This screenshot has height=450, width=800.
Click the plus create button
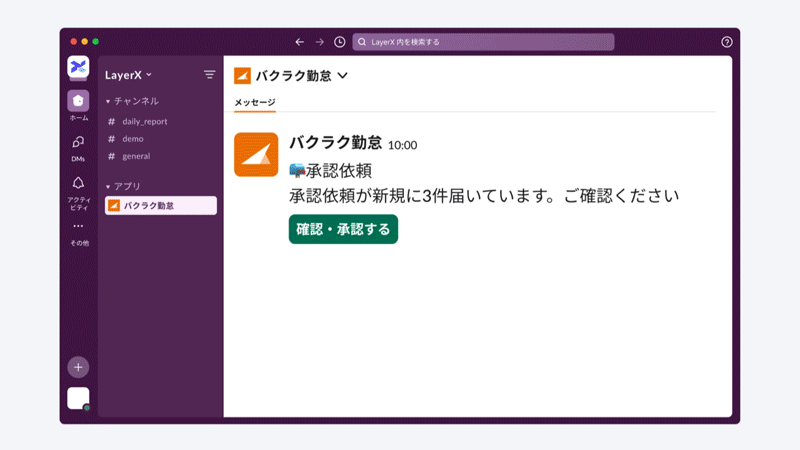[78, 367]
